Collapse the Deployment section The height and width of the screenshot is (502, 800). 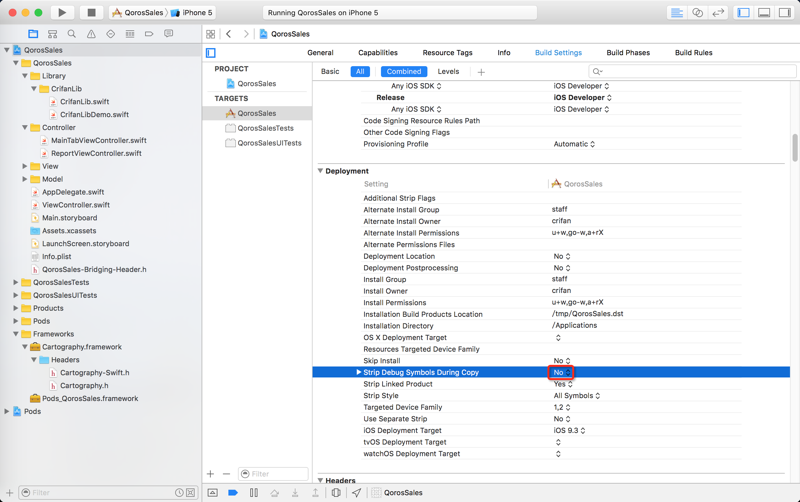pyautogui.click(x=320, y=171)
